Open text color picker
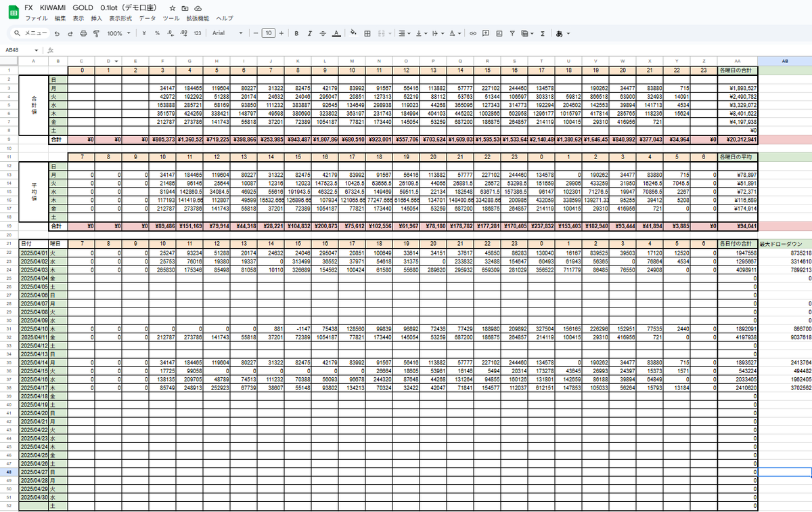Image resolution: width=812 pixels, height=512 pixels. click(336, 33)
